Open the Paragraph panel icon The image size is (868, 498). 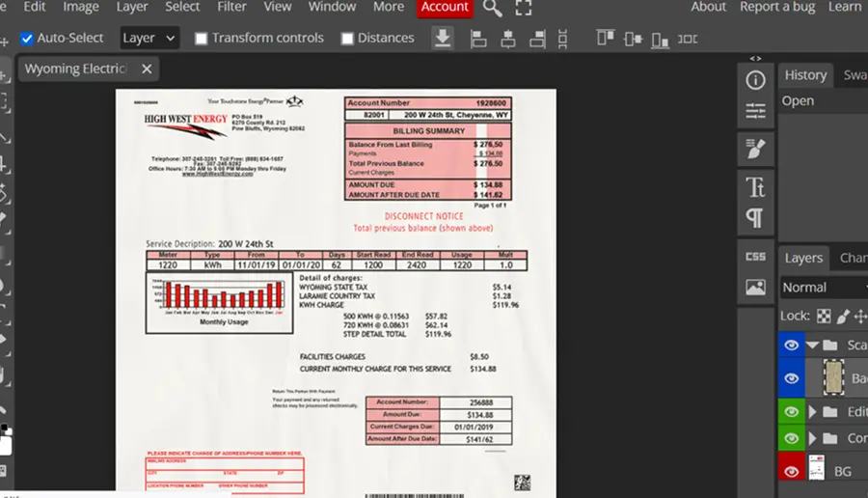coord(755,218)
